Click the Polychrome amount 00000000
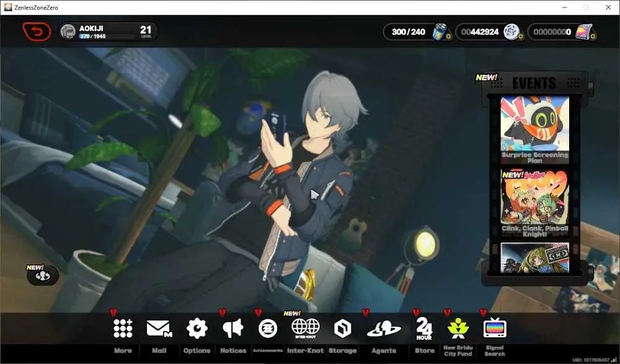 (x=552, y=32)
